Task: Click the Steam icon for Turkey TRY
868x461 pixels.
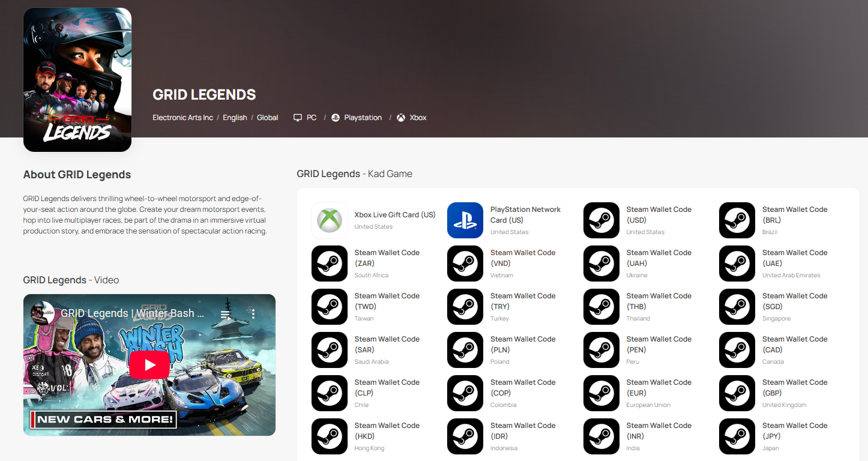Action: 465,307
